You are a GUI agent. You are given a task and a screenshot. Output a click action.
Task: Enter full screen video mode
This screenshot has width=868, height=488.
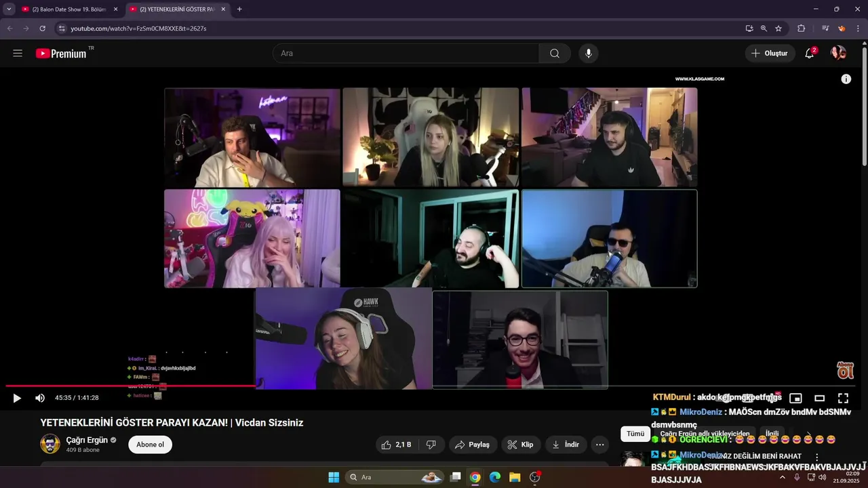click(x=843, y=398)
